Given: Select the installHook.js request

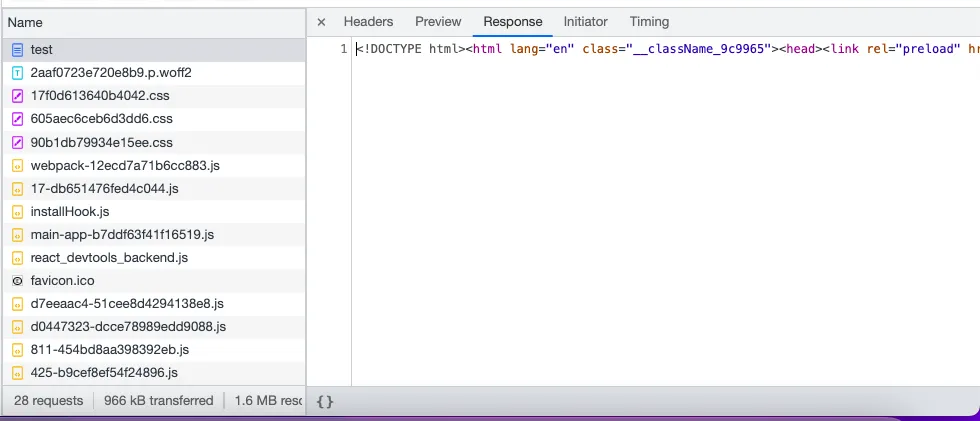Looking at the screenshot, I should click(x=154, y=212).
